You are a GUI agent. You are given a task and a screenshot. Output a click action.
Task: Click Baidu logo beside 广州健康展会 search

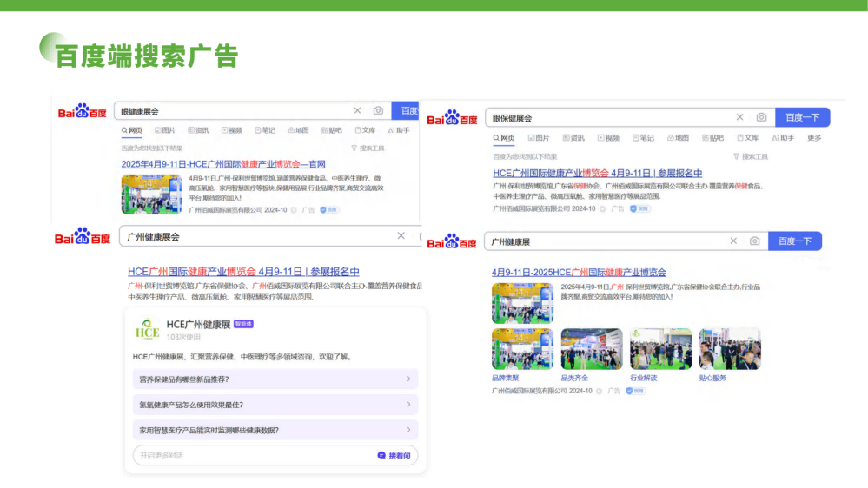coord(82,236)
